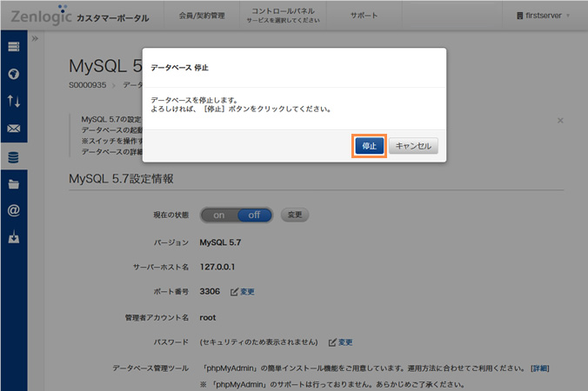Switch database state toggle to on
The width and height of the screenshot is (588, 391).
219,215
